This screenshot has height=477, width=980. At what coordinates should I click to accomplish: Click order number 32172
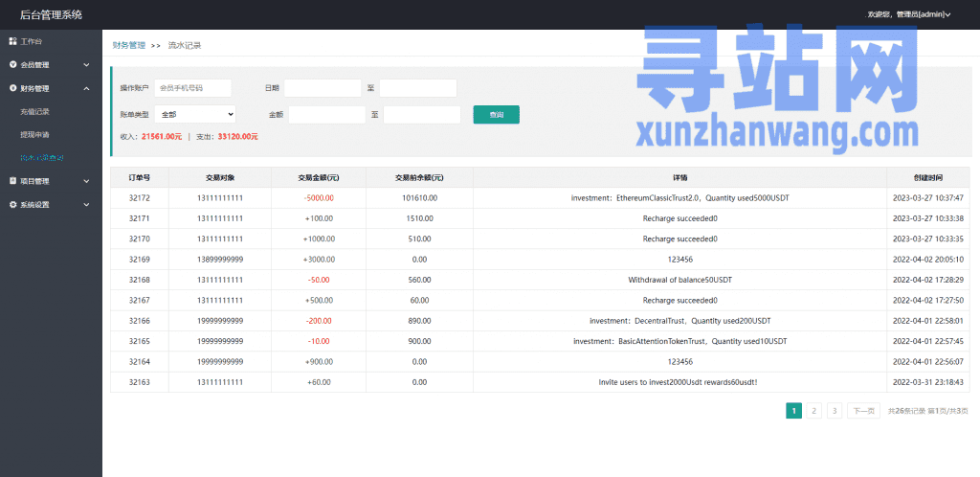pos(140,198)
